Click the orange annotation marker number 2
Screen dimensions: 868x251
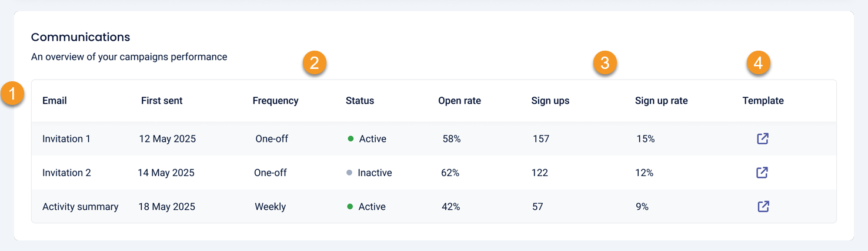(x=314, y=62)
